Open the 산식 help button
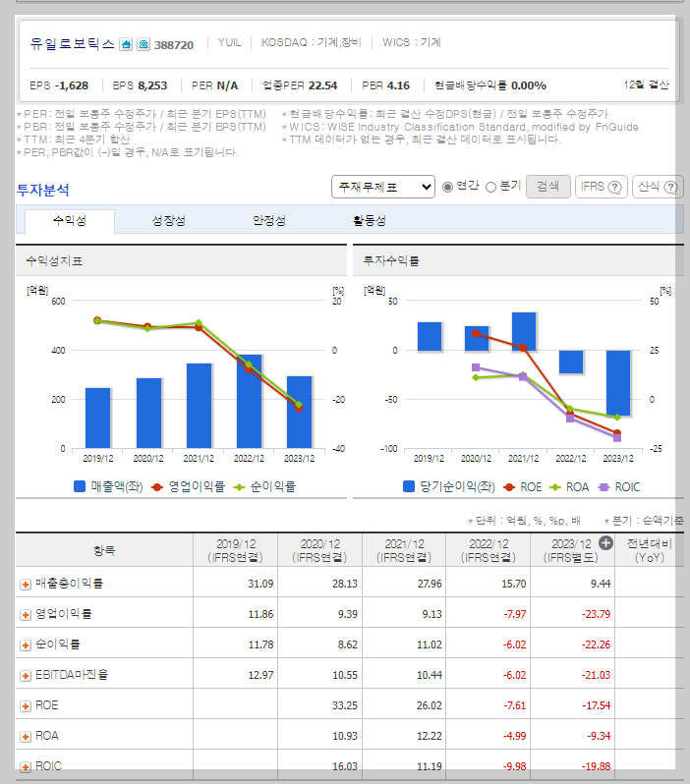Viewport: 690px width, 784px height. (x=658, y=187)
